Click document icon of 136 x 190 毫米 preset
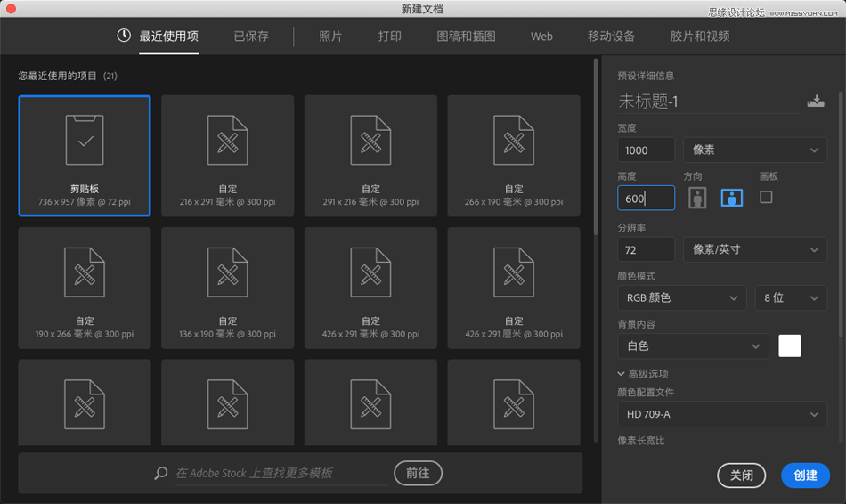This screenshot has width=846, height=504. coord(228,272)
